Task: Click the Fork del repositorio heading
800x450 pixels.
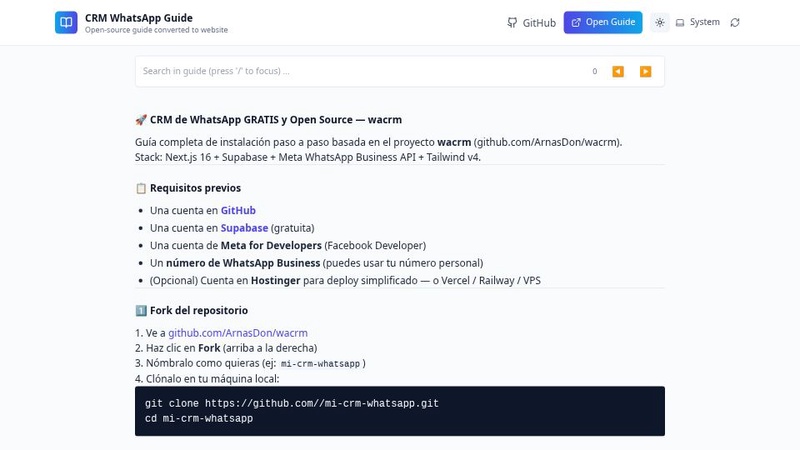Action: [x=199, y=310]
